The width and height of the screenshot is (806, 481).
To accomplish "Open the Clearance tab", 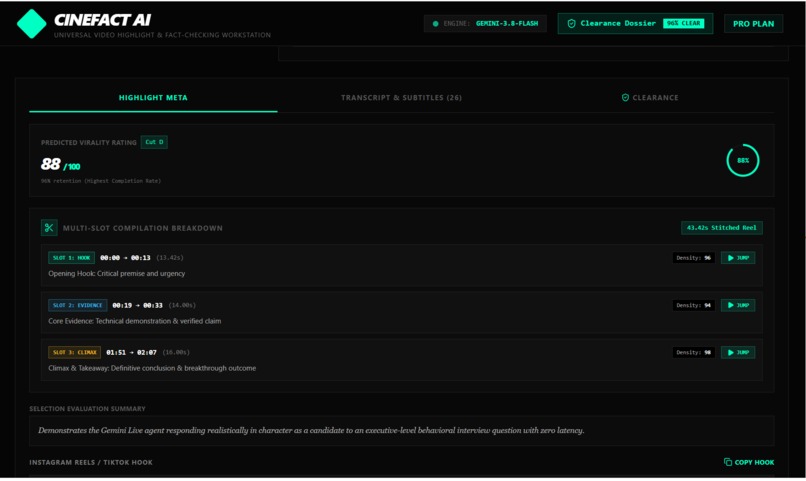I will point(650,98).
